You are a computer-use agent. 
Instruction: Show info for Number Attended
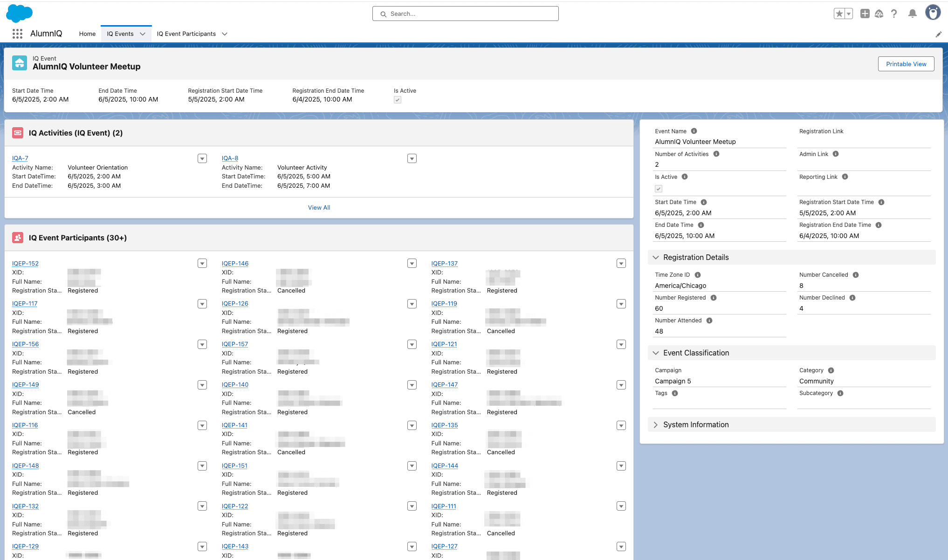(709, 320)
